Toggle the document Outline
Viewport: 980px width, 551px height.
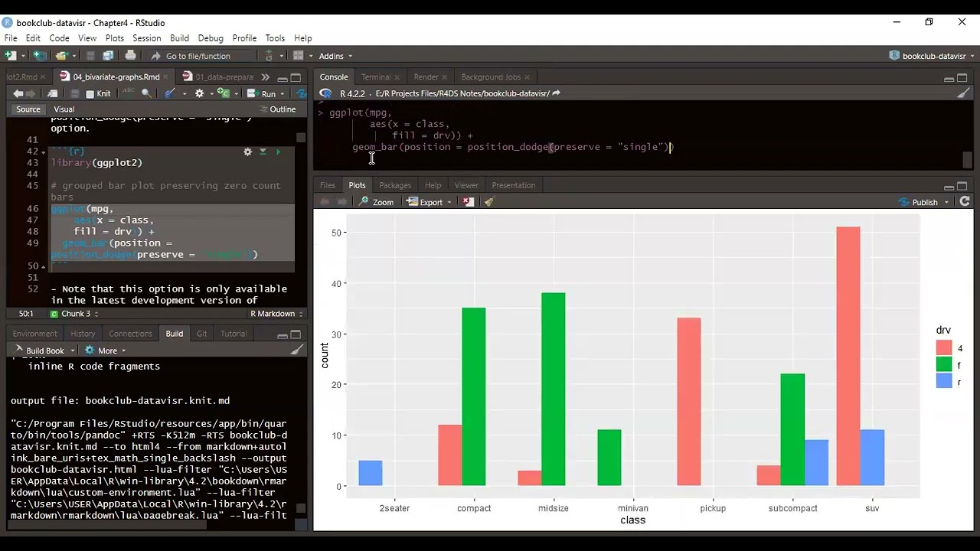(x=277, y=109)
